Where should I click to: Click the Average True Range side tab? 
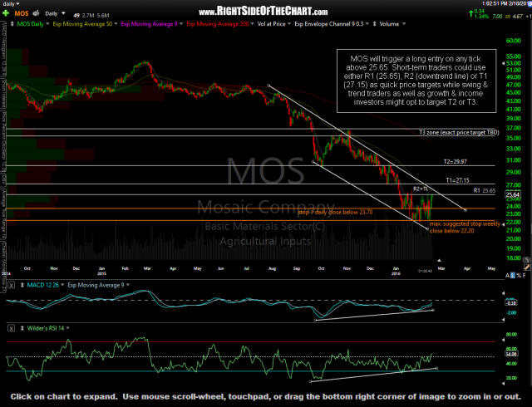click(3, 213)
